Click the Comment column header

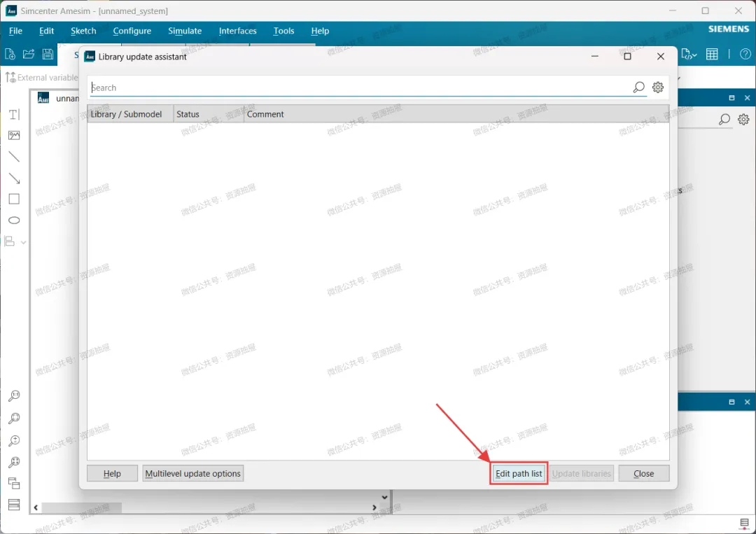(456, 114)
